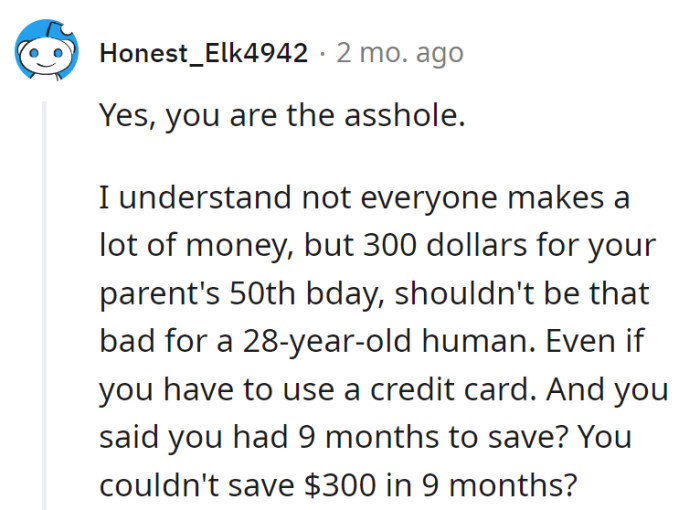Click the '50th' text in the comment
700x510 pixels.
262,293
